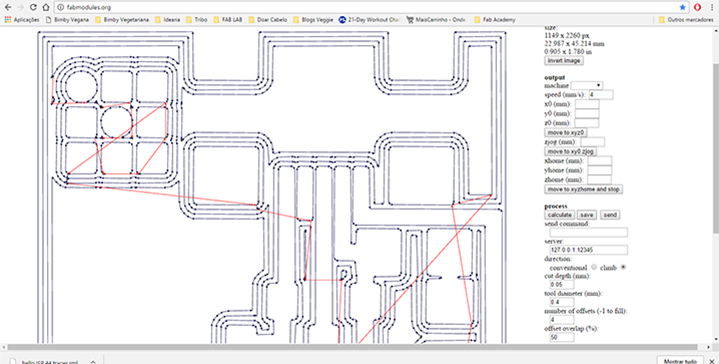Click the server address field
719x364 pixels.
pos(588,250)
